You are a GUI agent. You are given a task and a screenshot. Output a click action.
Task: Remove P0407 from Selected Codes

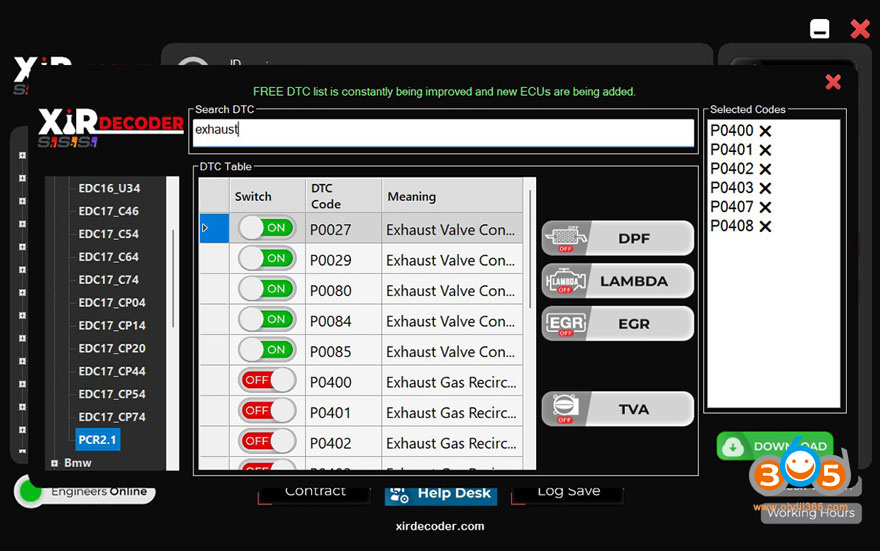(x=765, y=208)
